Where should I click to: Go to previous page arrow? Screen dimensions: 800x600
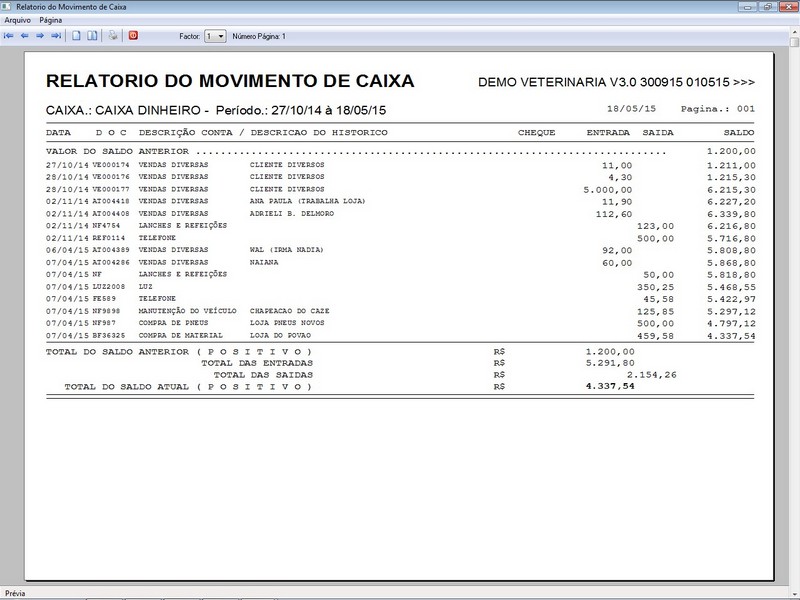tap(24, 36)
